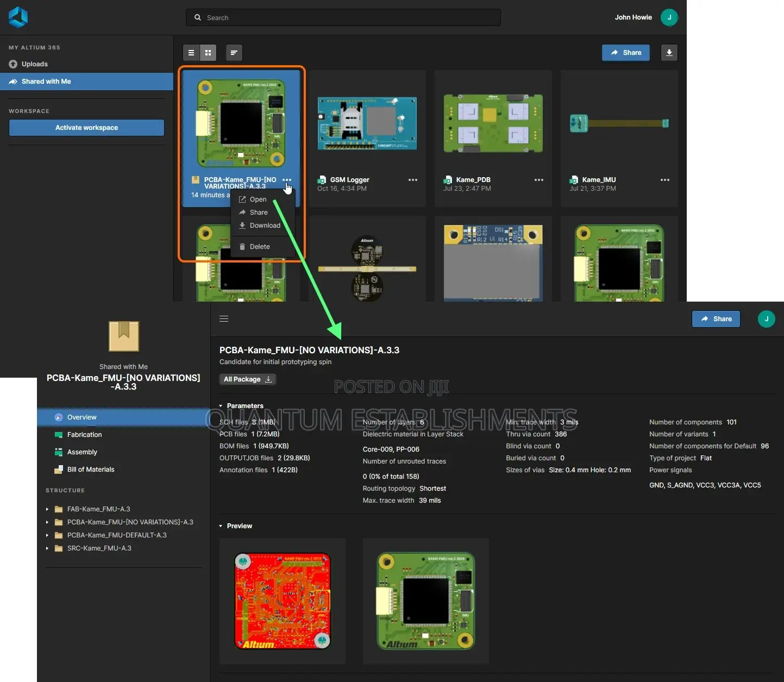This screenshot has height=682, width=784.
Task: Open the GSM Logger thumbnail
Action: pos(367,123)
